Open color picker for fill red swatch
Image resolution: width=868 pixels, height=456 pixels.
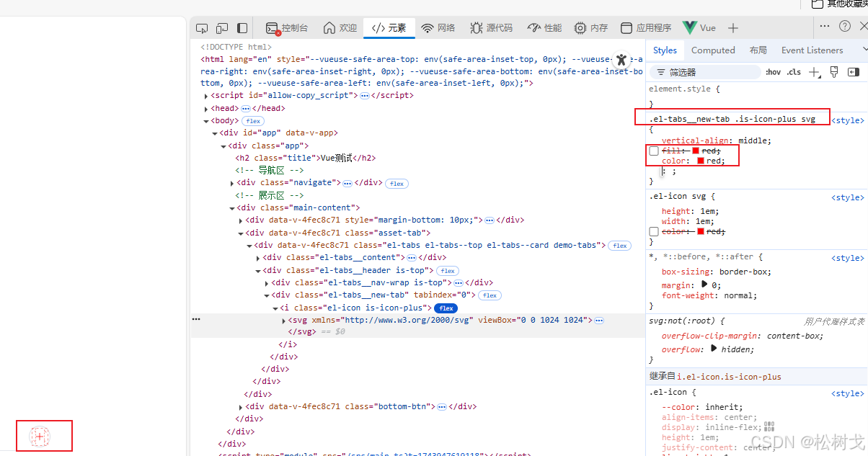pyautogui.click(x=696, y=151)
